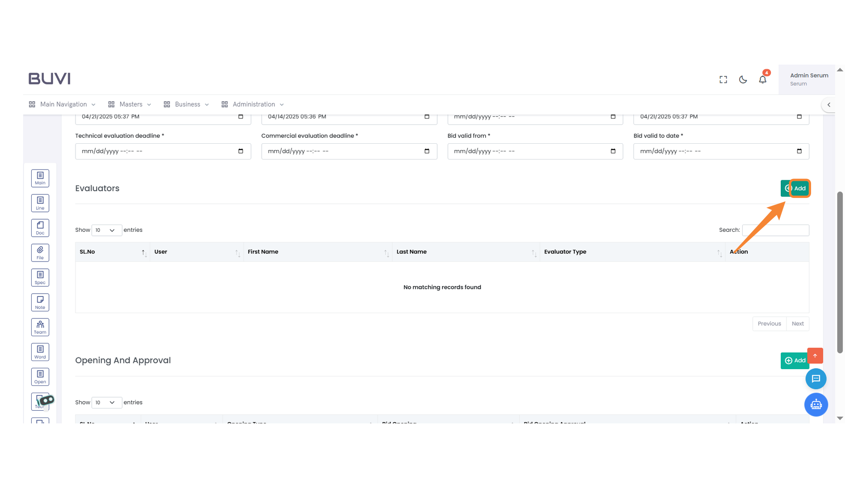868x488 pixels.
Task: Open the Main section sidebar icon
Action: tap(40, 178)
